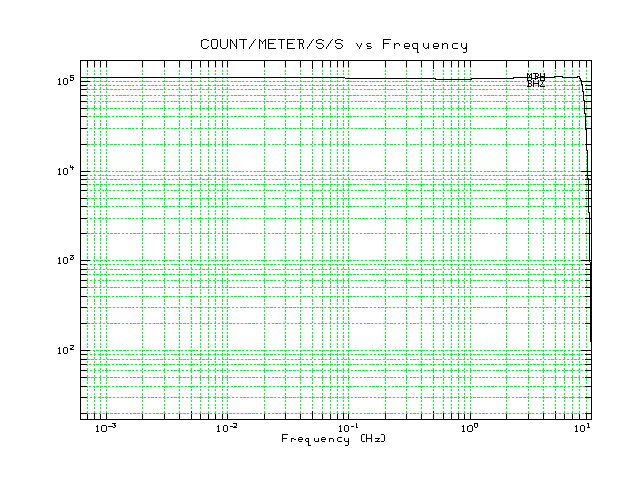Image resolution: width=640 pixels, height=480 pixels.
Task: Click the 10^-2 x-axis tick label
Action: tap(227, 428)
